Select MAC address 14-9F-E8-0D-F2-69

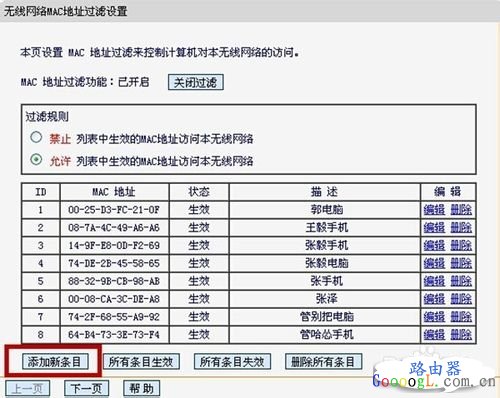click(114, 246)
